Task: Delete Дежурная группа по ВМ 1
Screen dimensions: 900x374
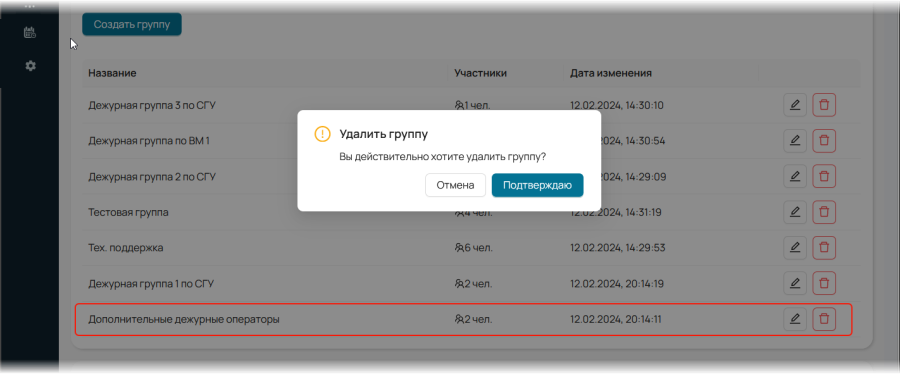Action: click(824, 141)
